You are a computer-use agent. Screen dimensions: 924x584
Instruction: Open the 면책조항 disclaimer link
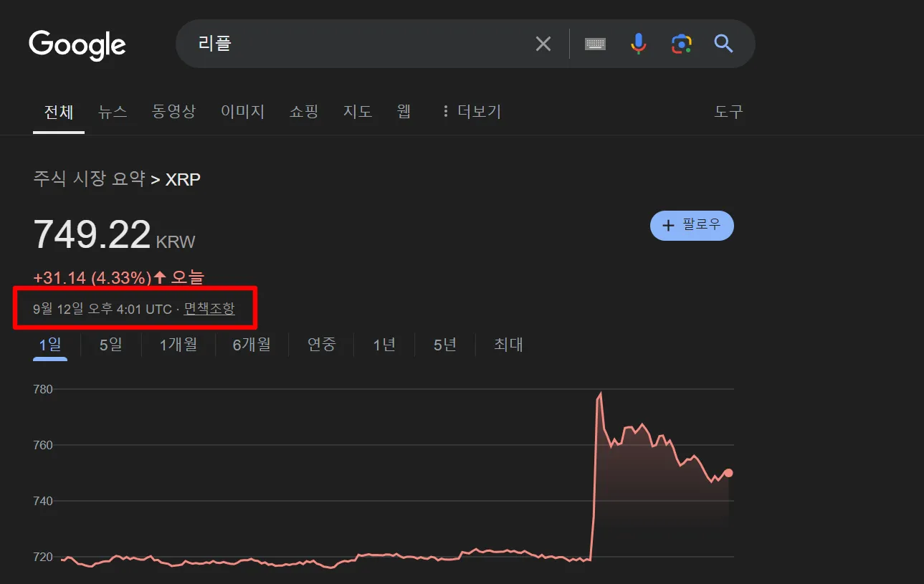(209, 309)
